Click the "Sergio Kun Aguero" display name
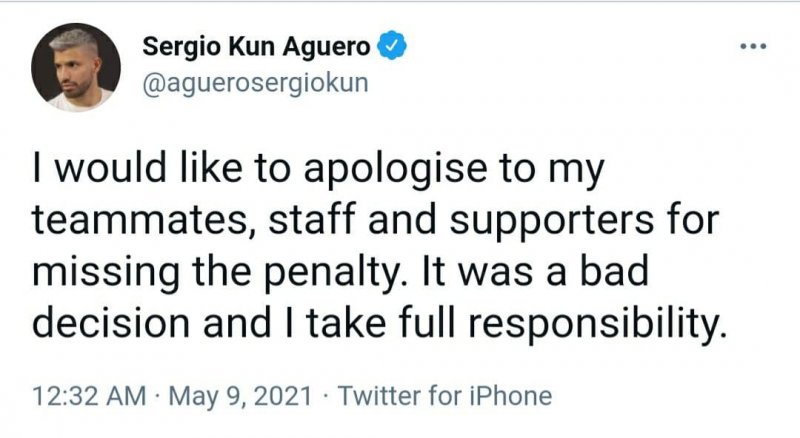This screenshot has width=800, height=438. 258,46
